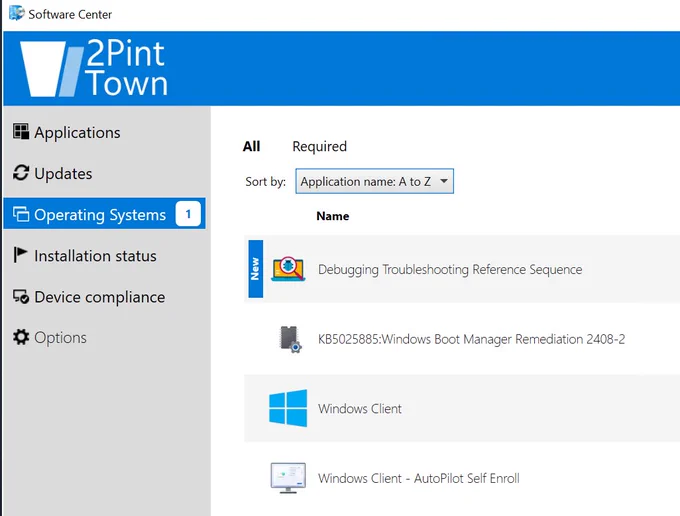Viewport: 680px width, 516px height.
Task: Select the Windows Client entry name
Action: point(360,408)
